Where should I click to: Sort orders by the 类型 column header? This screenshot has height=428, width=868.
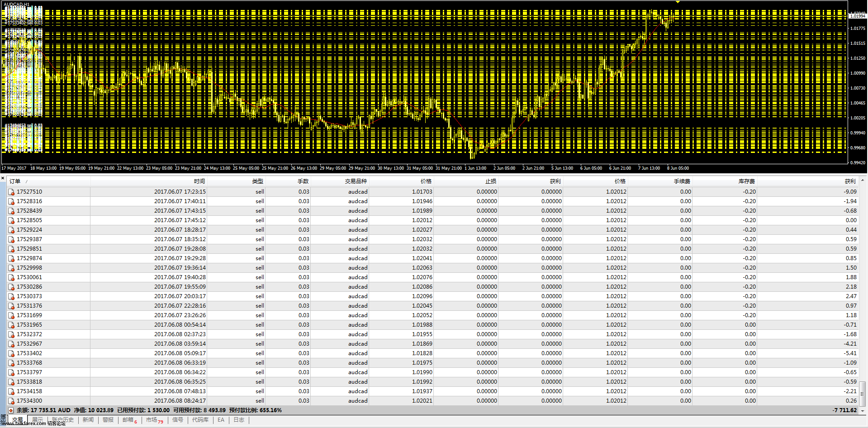pyautogui.click(x=236, y=181)
